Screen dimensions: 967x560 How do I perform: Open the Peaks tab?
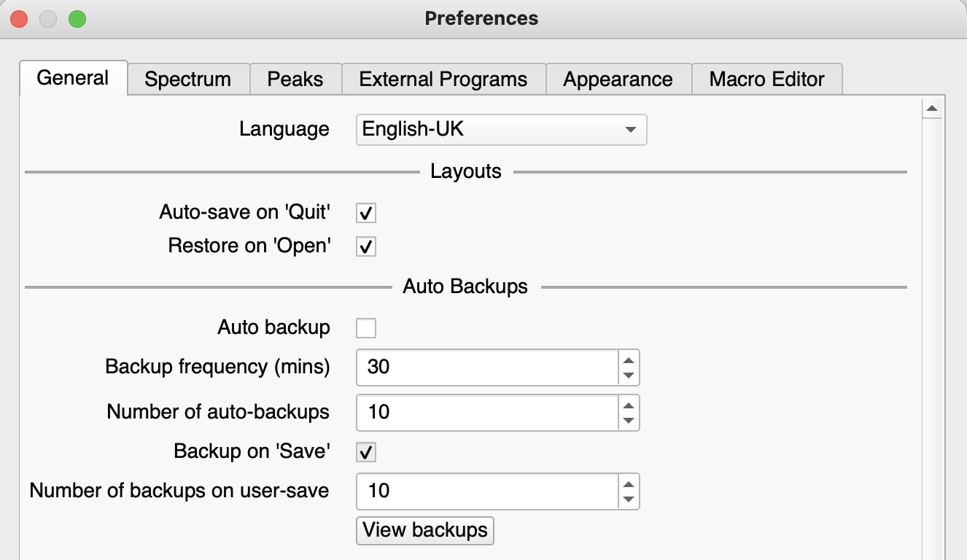tap(295, 79)
